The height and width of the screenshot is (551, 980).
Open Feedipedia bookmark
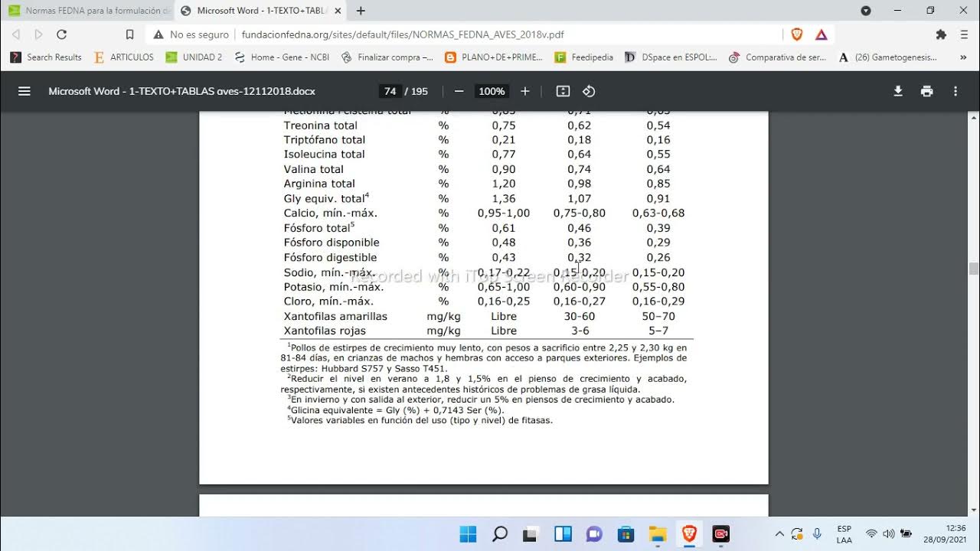pyautogui.click(x=585, y=57)
